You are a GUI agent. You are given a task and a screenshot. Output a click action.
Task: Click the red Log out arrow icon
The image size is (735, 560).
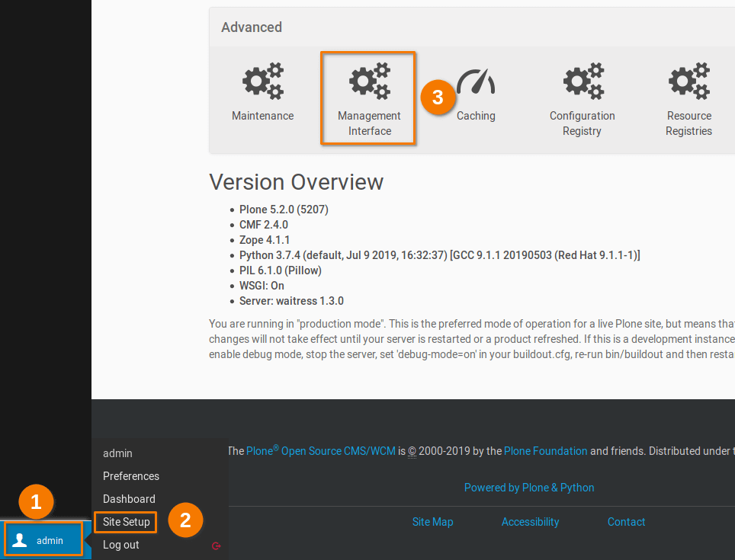(x=216, y=546)
